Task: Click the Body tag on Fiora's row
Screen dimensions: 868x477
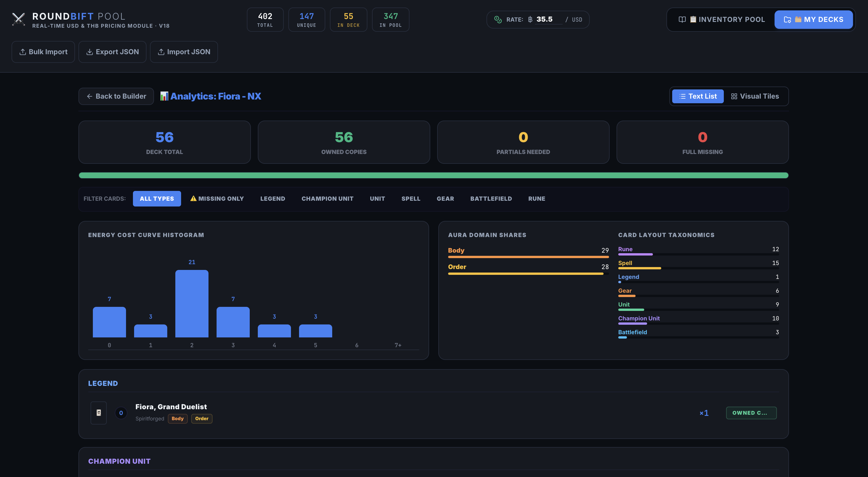Action: [178, 418]
